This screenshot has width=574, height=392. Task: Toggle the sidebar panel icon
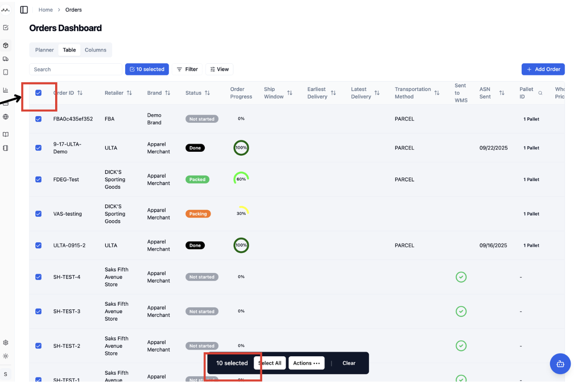tap(24, 9)
